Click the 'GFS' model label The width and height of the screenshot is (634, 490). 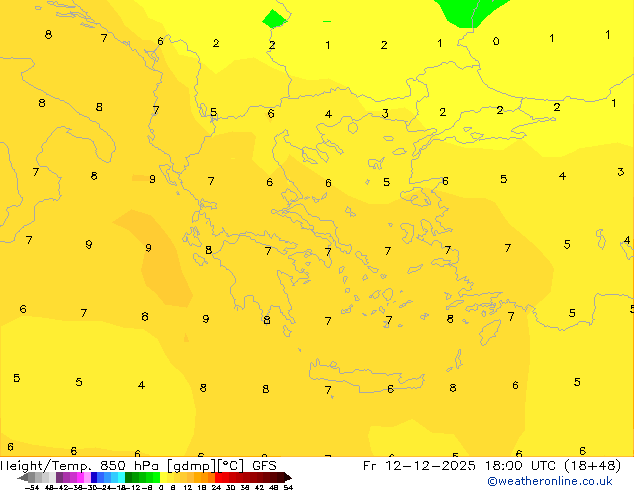pyautogui.click(x=264, y=466)
